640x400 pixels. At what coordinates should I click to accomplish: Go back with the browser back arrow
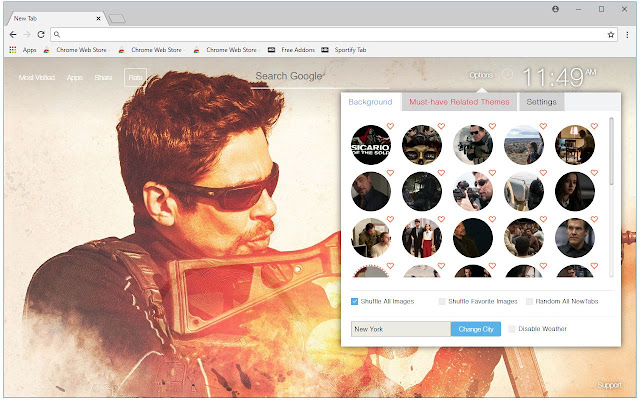point(13,35)
